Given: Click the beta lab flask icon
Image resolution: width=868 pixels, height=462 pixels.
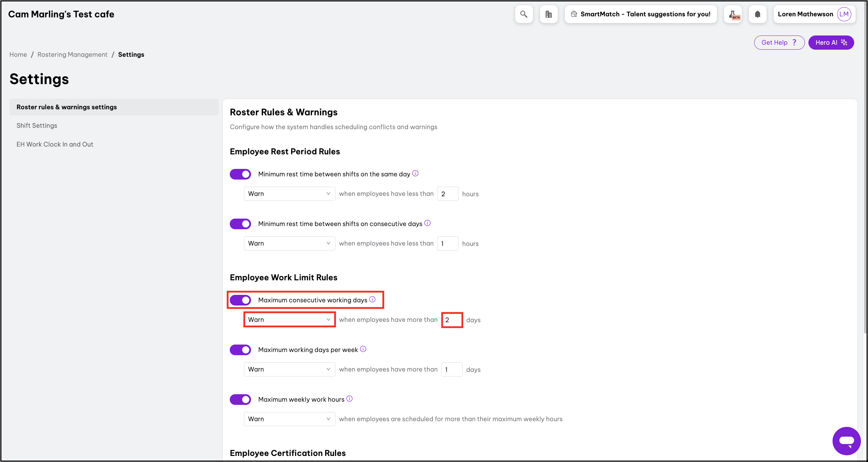Looking at the screenshot, I should coord(733,14).
